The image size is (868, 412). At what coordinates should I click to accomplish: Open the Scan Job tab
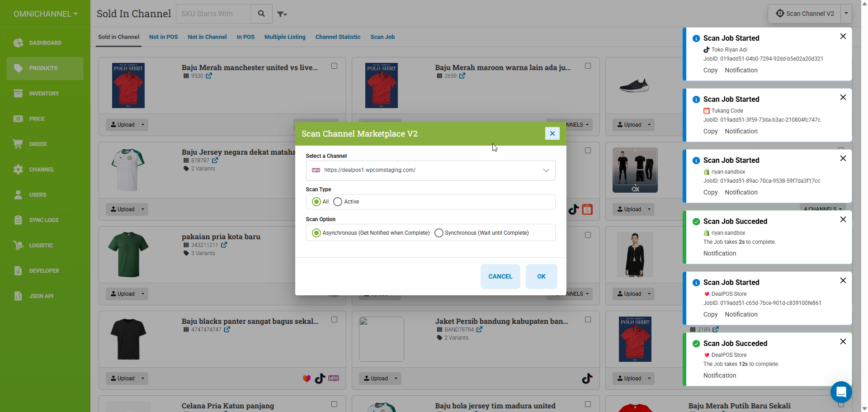click(x=382, y=37)
